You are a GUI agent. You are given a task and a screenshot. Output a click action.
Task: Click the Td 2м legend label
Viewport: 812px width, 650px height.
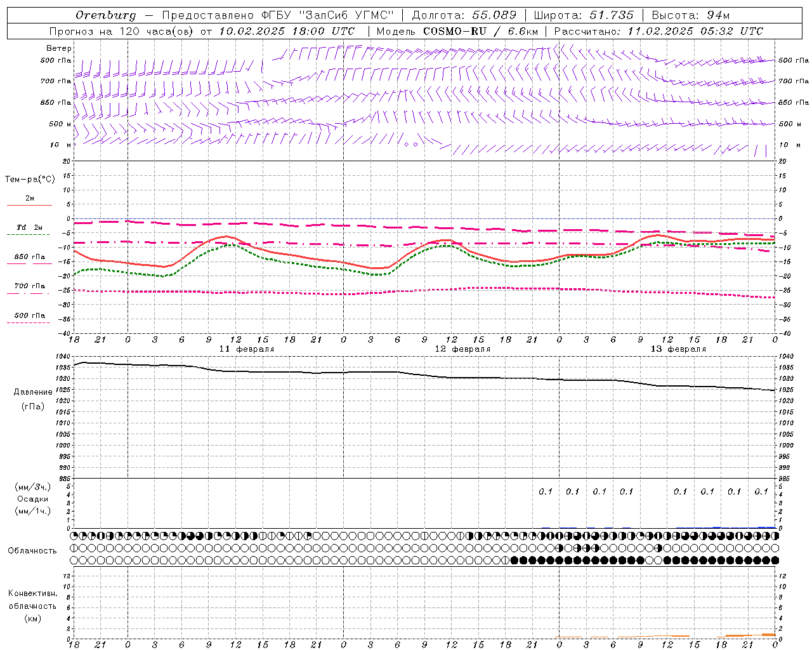point(30,227)
